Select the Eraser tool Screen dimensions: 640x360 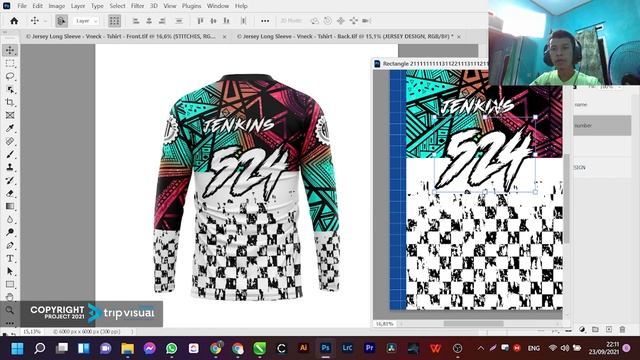pyautogui.click(x=10, y=193)
